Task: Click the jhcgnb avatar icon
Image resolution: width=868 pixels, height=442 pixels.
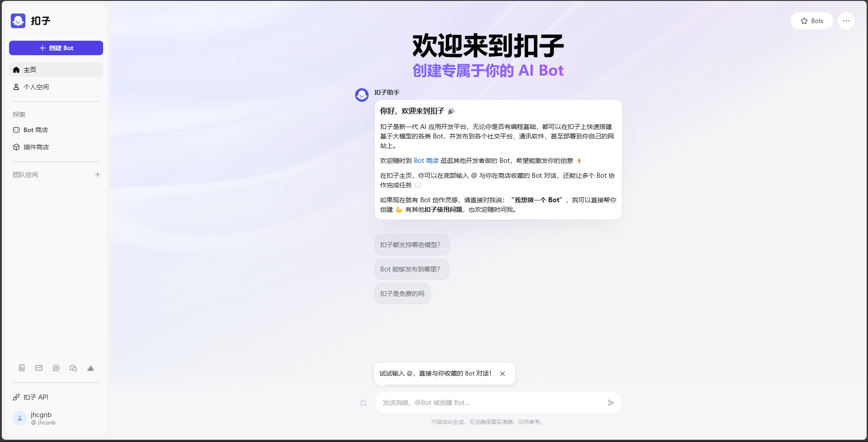Action: 20,418
